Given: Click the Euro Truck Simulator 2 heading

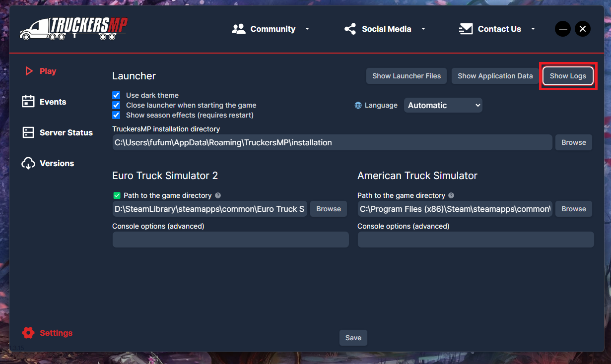Looking at the screenshot, I should [165, 176].
